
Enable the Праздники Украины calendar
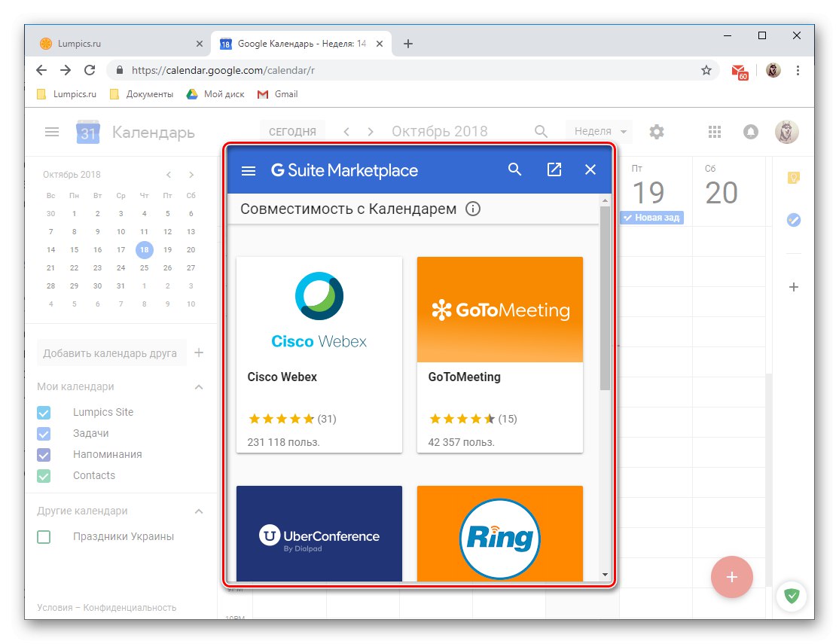[43, 536]
